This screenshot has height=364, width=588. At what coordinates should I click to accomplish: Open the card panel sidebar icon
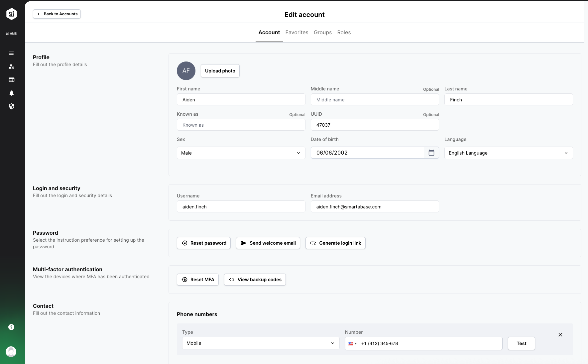(x=11, y=80)
